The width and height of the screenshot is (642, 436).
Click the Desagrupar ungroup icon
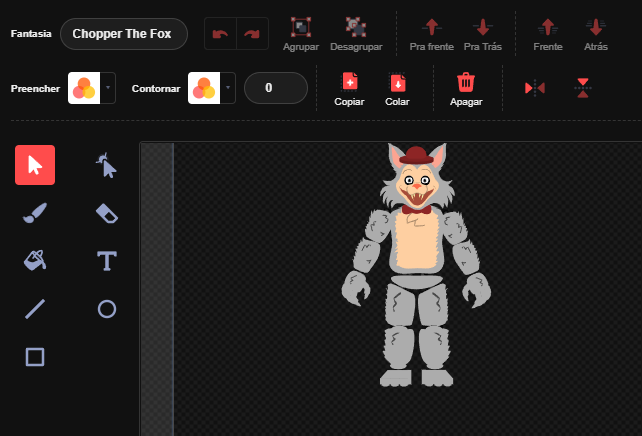pyautogui.click(x=356, y=27)
